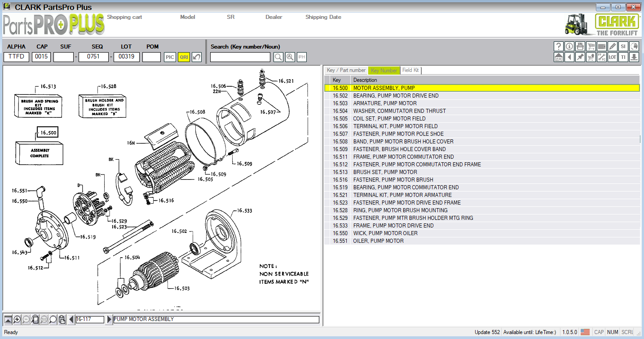Select row 16.551 OILER, PUMP MOTOR
The image size is (644, 339).
point(482,241)
